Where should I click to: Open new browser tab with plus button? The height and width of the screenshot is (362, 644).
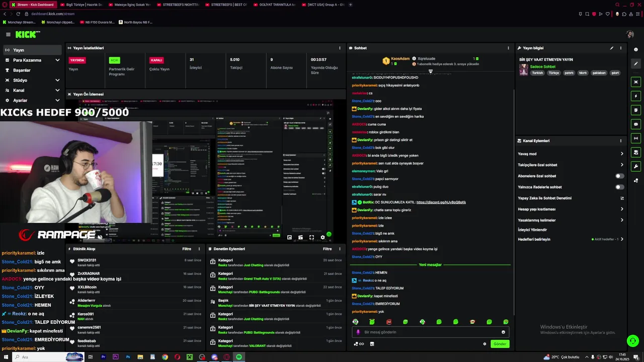[x=351, y=5]
